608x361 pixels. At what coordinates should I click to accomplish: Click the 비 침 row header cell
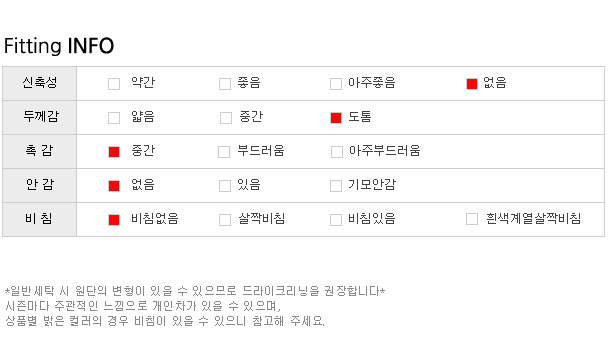click(40, 219)
